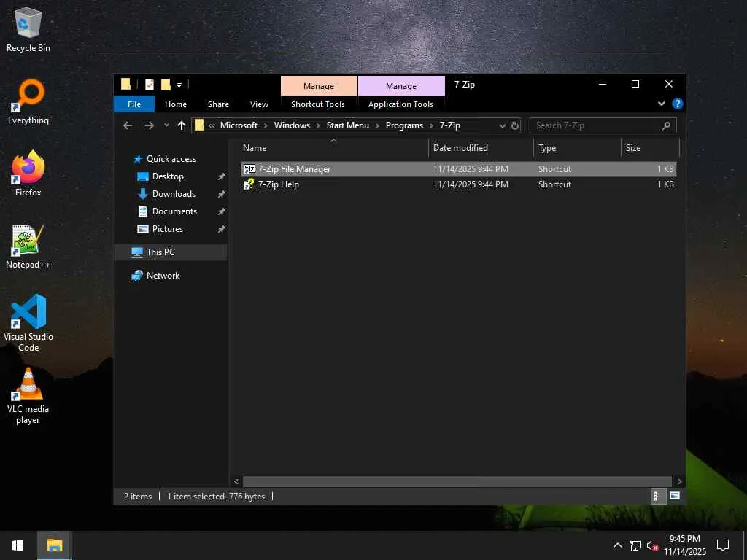Open the File menu

(134, 104)
